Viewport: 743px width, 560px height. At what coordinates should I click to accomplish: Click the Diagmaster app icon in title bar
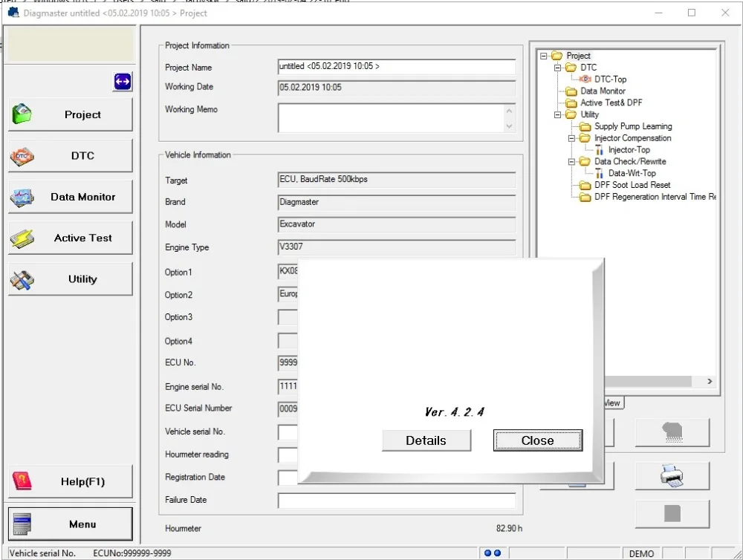pyautogui.click(x=13, y=13)
